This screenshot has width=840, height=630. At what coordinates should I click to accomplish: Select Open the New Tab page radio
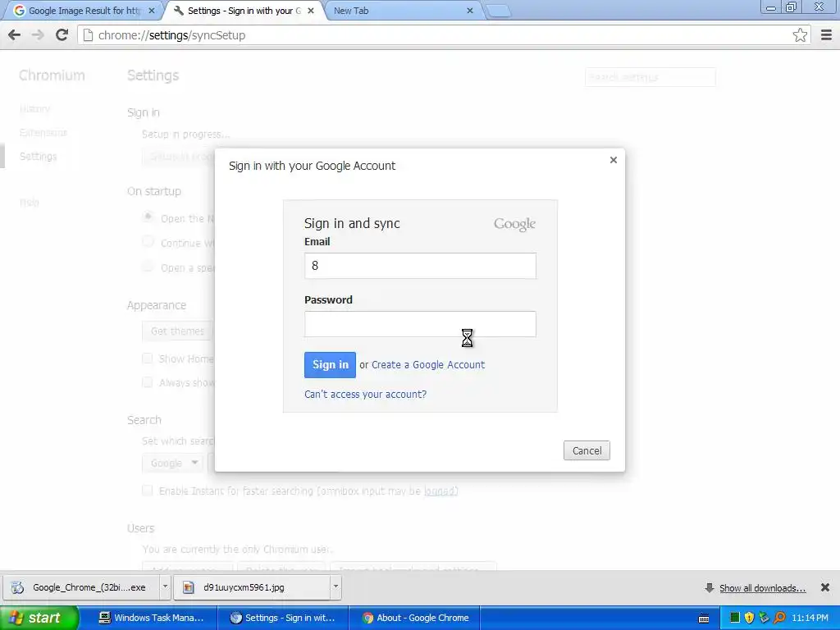tap(148, 217)
